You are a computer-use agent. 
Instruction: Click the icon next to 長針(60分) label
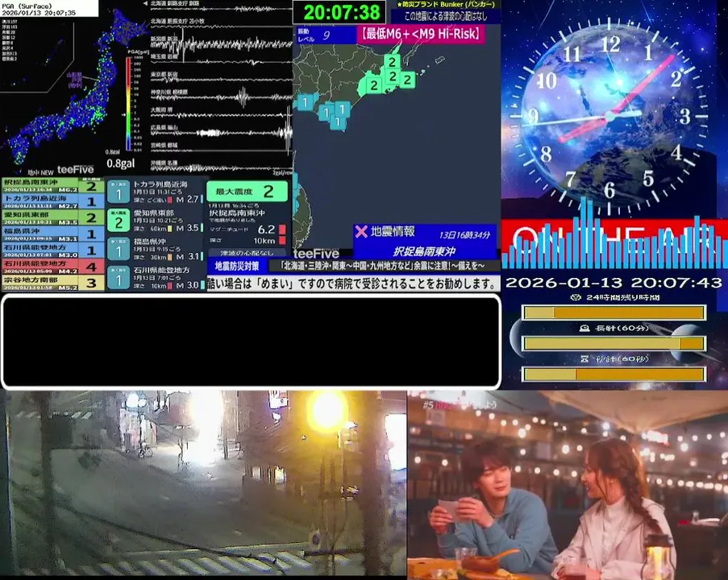click(584, 328)
